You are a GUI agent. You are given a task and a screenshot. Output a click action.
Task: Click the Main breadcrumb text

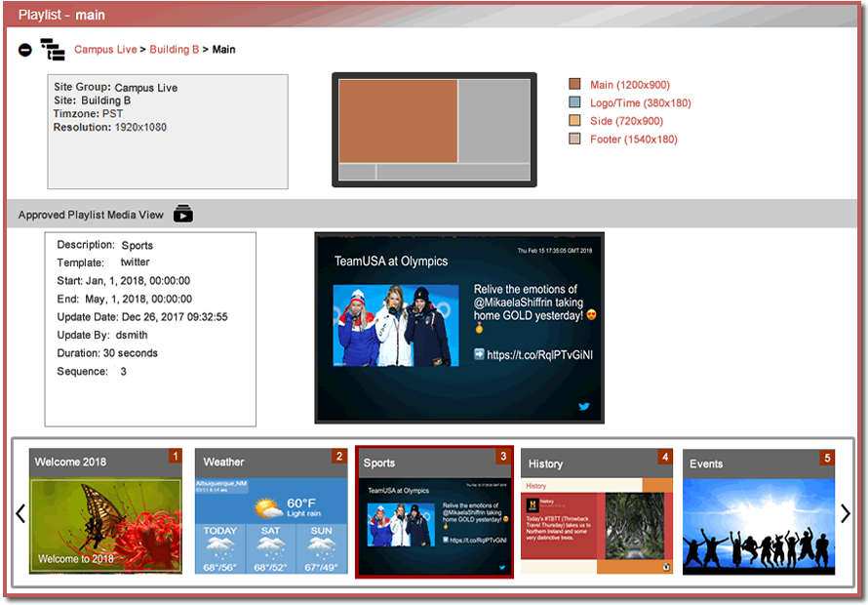(x=223, y=50)
